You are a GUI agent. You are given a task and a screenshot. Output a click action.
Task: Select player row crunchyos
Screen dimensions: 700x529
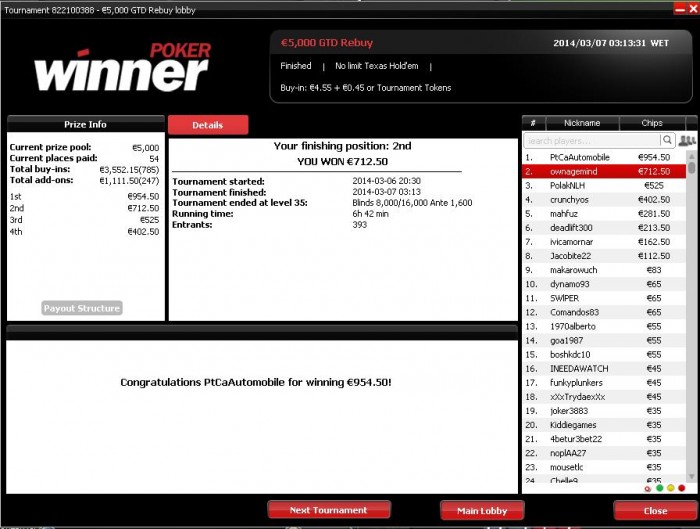[604, 200]
